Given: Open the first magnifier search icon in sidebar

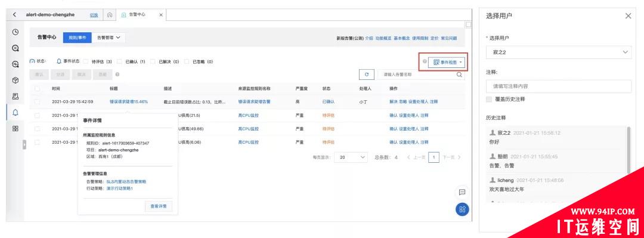Looking at the screenshot, I should 15,48.
